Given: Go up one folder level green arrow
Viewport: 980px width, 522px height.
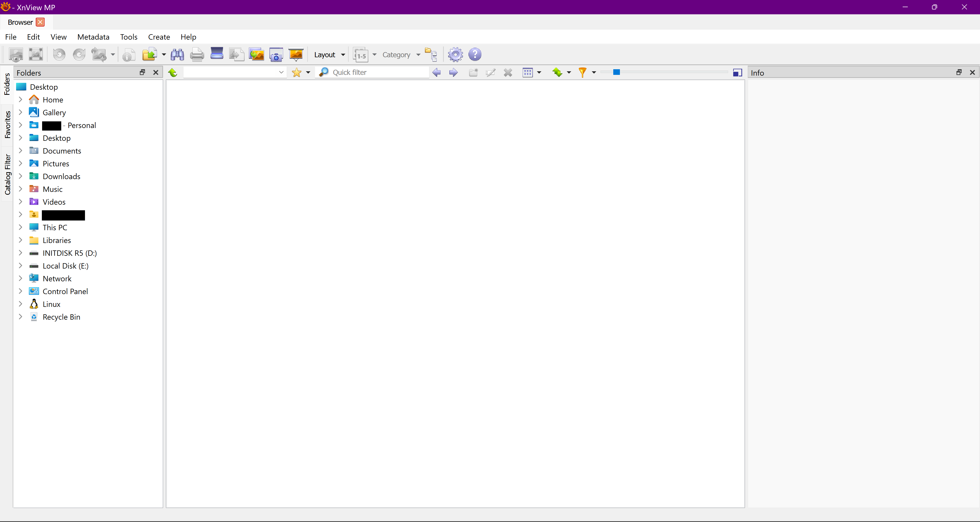Looking at the screenshot, I should (173, 73).
